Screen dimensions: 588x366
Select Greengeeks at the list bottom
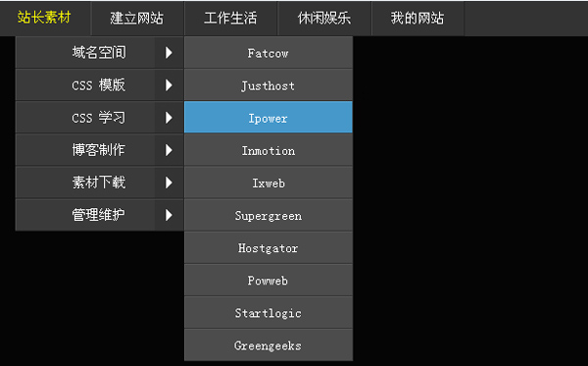269,345
